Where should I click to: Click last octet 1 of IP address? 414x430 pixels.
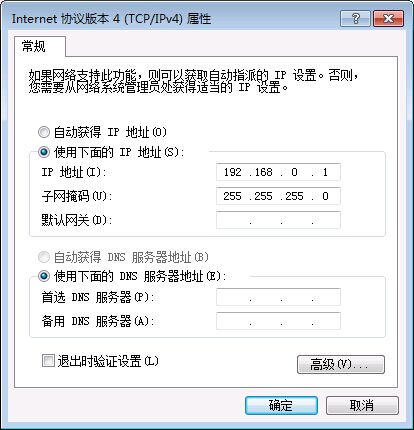coord(325,172)
